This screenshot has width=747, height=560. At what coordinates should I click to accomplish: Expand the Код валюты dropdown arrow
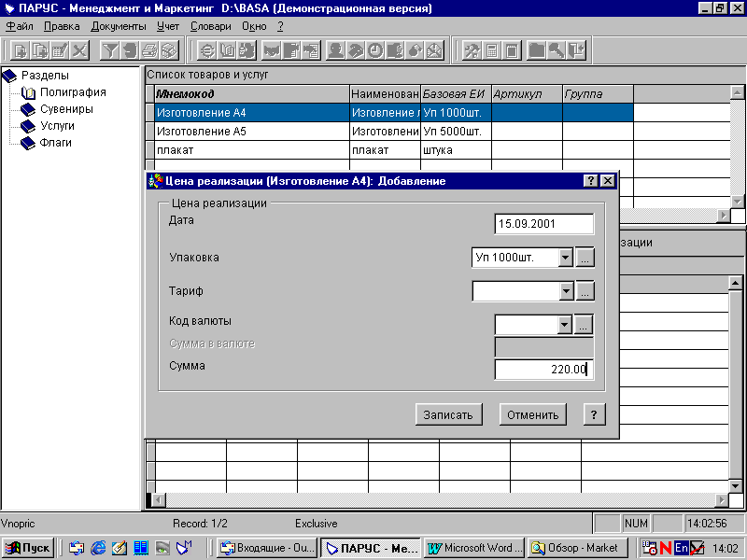tap(565, 325)
